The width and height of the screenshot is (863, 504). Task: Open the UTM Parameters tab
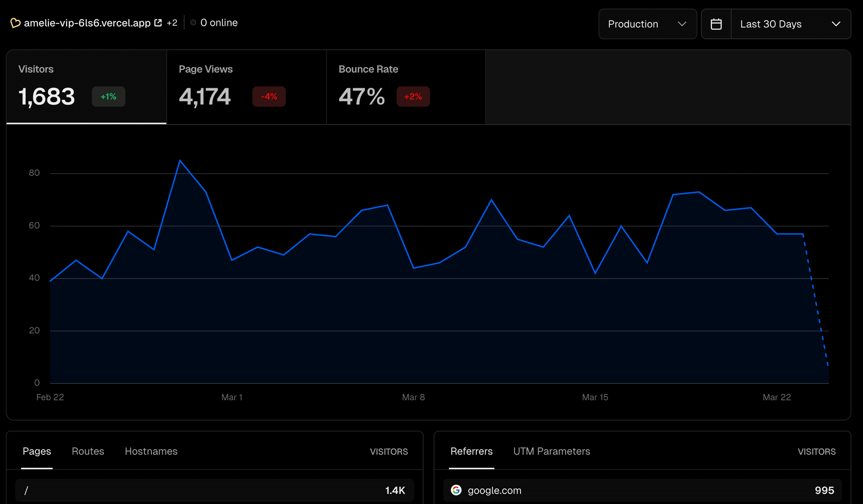(551, 451)
